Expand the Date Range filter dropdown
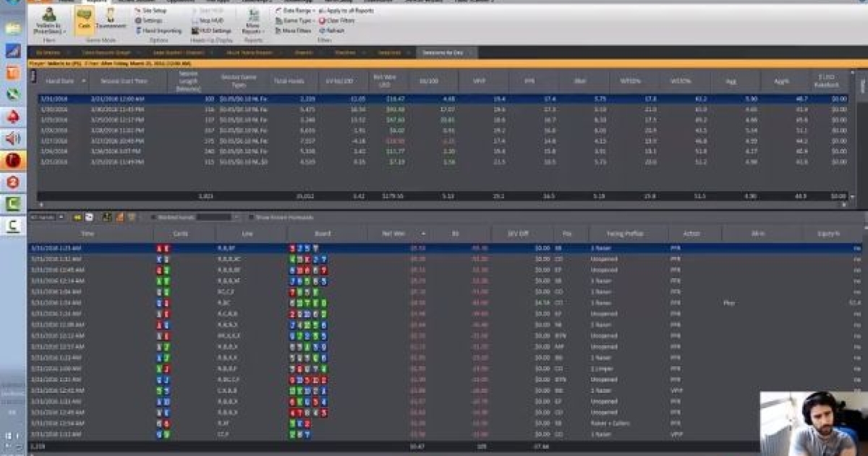The width and height of the screenshot is (868, 456). [294, 12]
